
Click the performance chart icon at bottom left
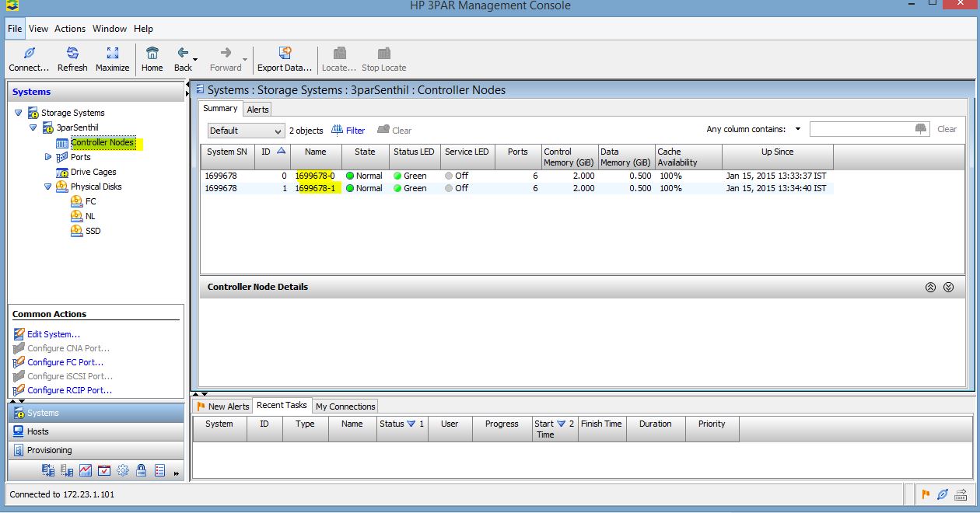pos(86,470)
